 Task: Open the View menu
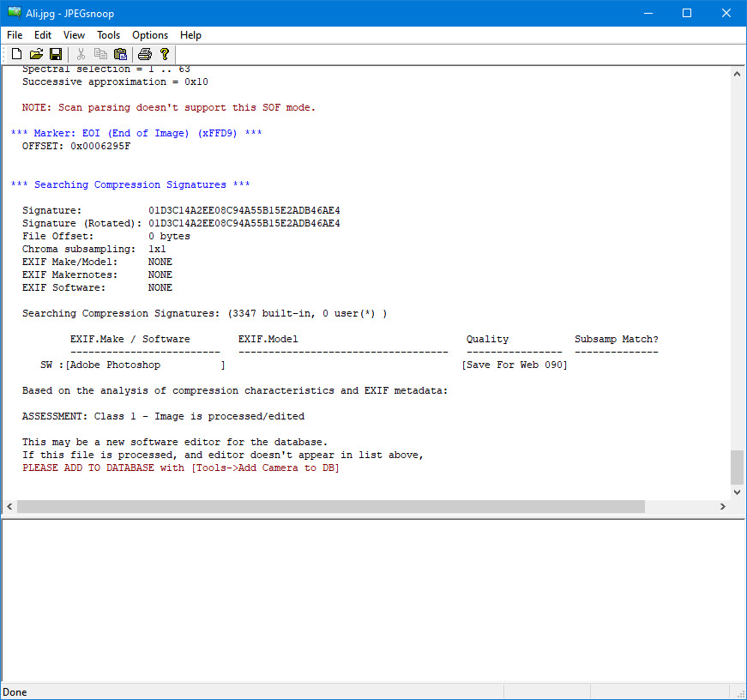pyautogui.click(x=74, y=35)
